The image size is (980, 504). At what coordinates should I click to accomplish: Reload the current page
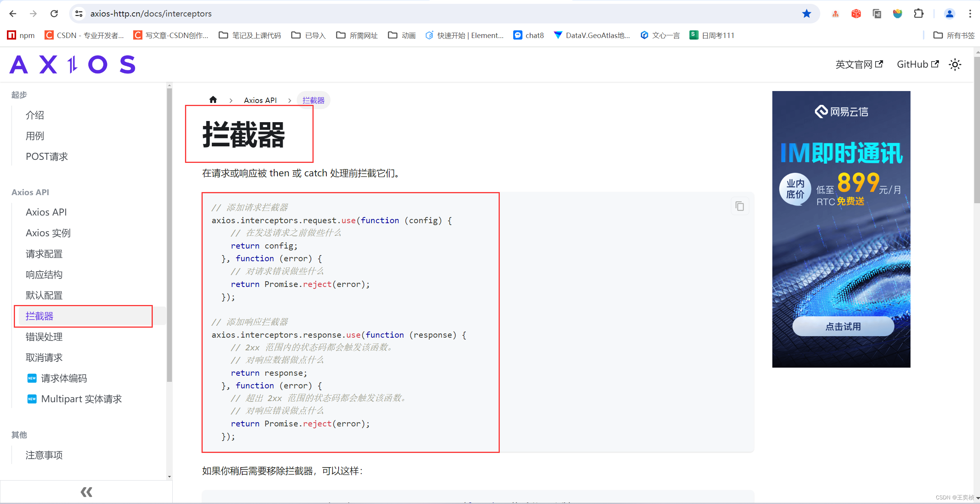click(x=54, y=13)
